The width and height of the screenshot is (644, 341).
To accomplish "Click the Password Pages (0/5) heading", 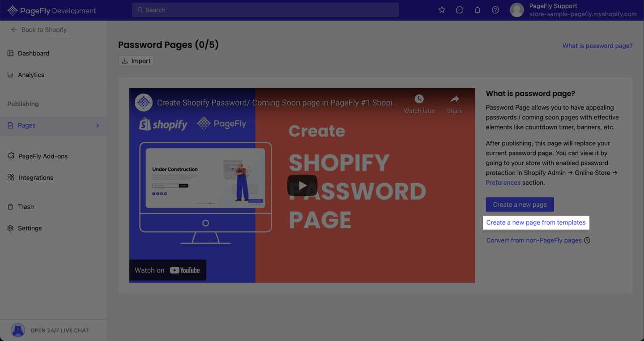I will pyautogui.click(x=168, y=45).
